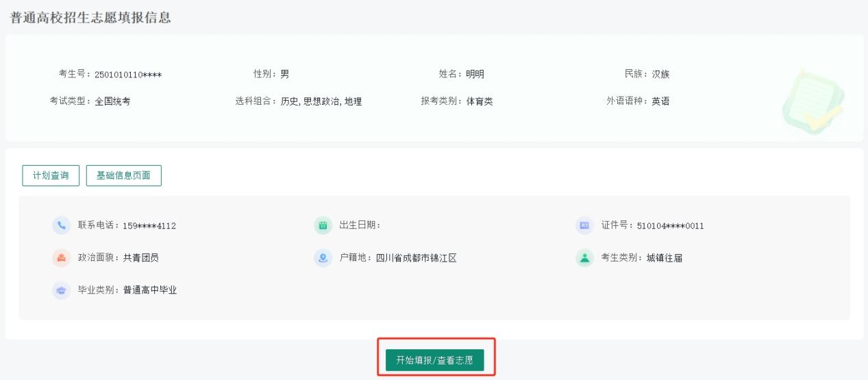Click the ID card icon beside 证件号

(x=584, y=225)
